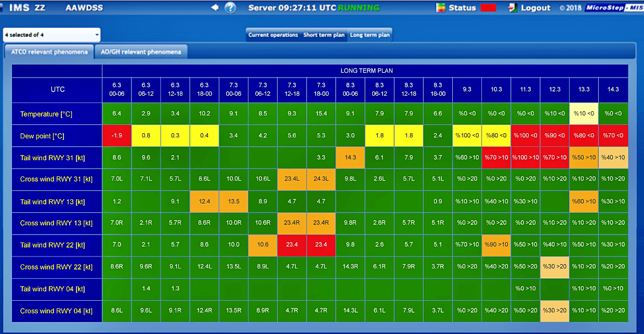Click the Status bar-chart icon
The width and height of the screenshot is (644, 334).
pos(440,7)
